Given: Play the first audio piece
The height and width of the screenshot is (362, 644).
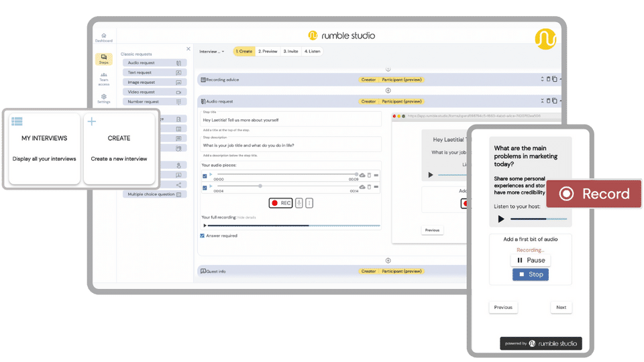Looking at the screenshot, I should pos(211,174).
